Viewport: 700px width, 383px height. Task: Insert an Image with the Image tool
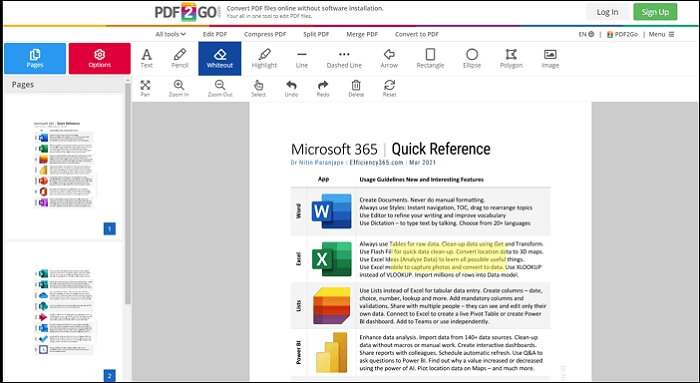click(550, 58)
